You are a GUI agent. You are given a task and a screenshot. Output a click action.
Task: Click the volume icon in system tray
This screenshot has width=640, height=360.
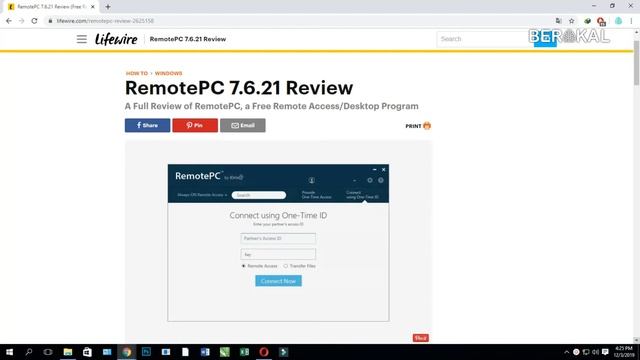[x=596, y=352]
